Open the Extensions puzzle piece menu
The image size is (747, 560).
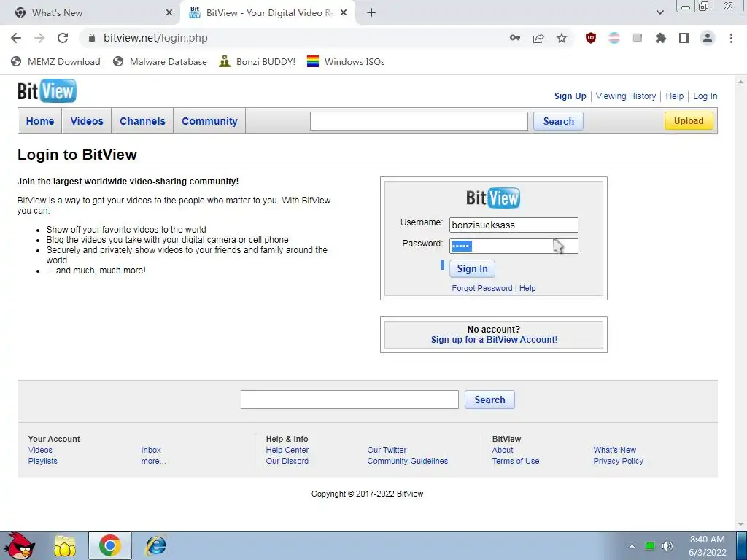point(660,38)
